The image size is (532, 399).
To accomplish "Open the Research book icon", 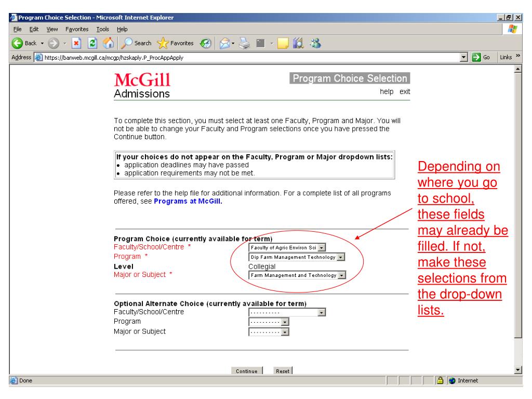I will [x=298, y=43].
